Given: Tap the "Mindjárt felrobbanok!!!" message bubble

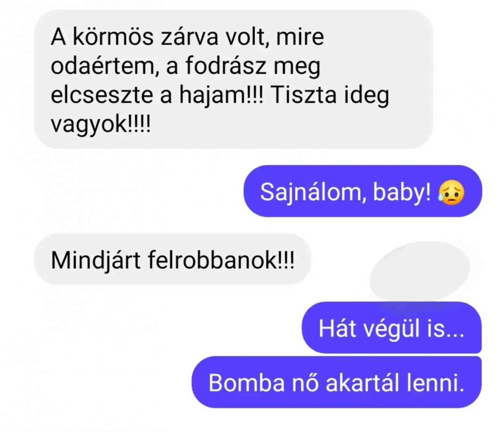Looking at the screenshot, I should (173, 260).
